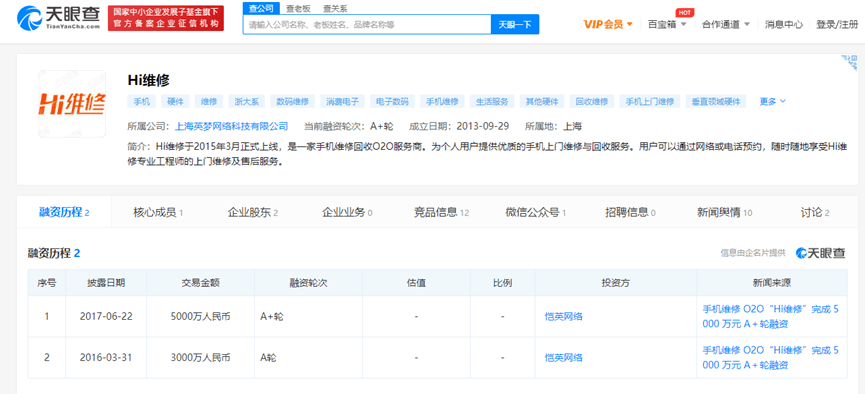Open the 讨论 tab
865x394 pixels.
tap(815, 212)
